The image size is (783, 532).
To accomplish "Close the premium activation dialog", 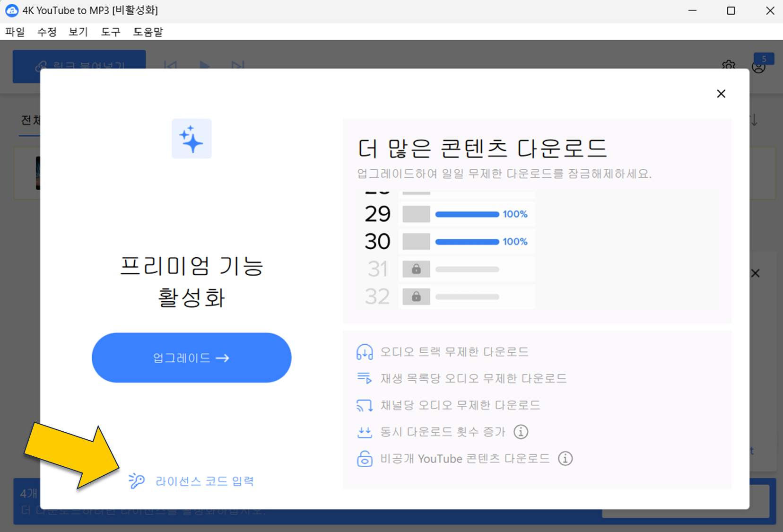I will point(721,94).
